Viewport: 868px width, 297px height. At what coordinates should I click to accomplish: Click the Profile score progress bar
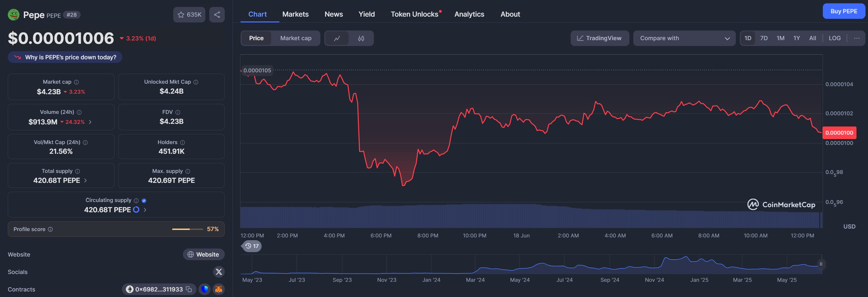[x=187, y=229]
